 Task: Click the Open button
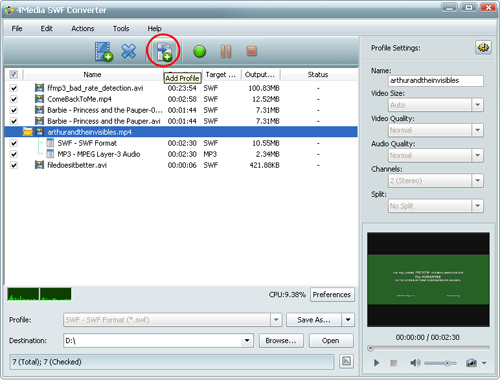(x=331, y=341)
